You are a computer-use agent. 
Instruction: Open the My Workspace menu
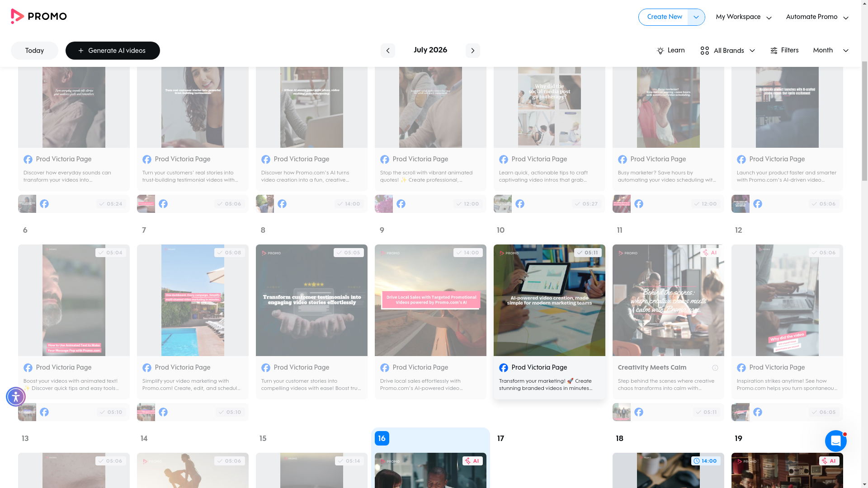pyautogui.click(x=744, y=17)
